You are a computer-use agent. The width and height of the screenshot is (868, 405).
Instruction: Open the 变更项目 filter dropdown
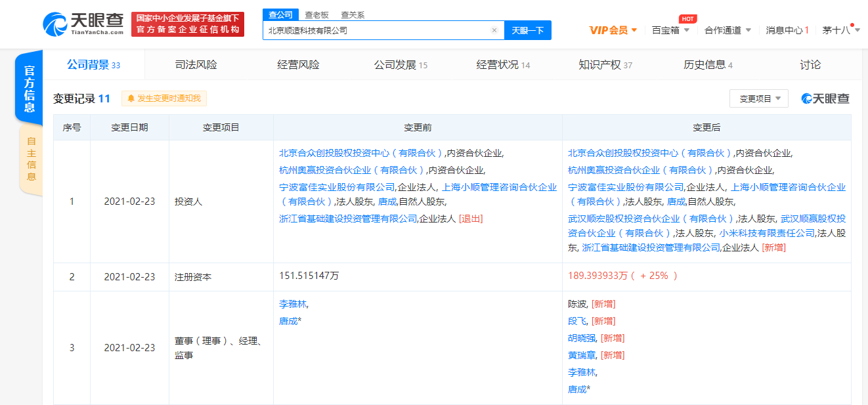click(759, 98)
